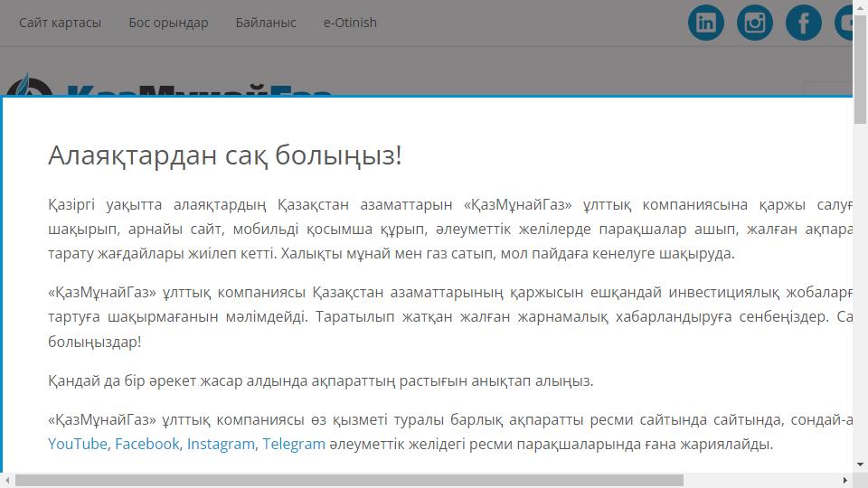Click the vertical scrollbar thumb
This screenshot has width=868, height=488.
tap(860, 70)
